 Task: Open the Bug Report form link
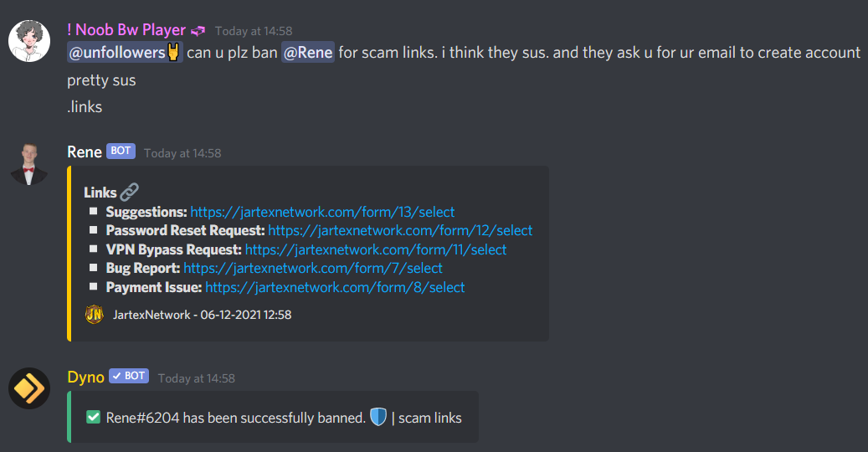point(313,269)
